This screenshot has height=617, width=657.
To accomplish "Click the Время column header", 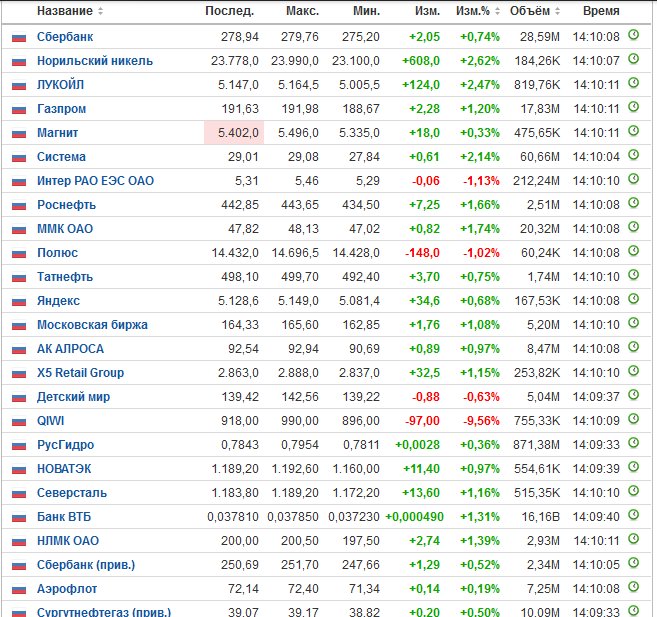I will click(601, 11).
